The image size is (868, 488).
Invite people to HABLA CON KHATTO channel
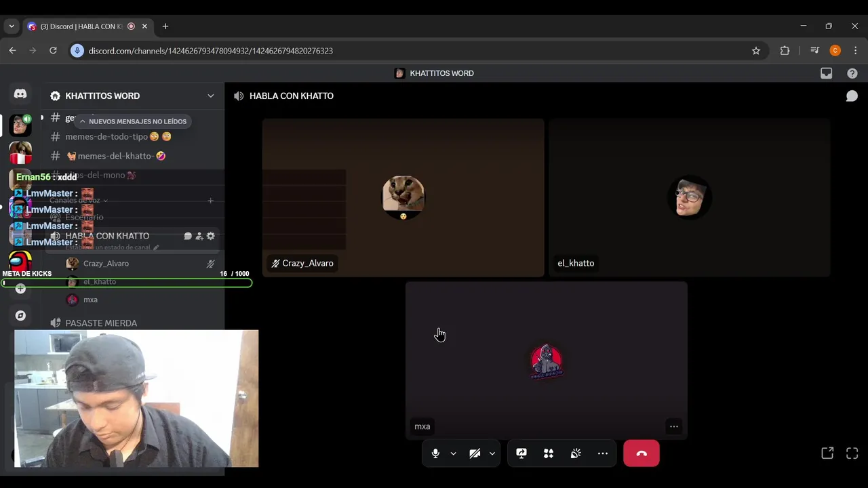(199, 236)
